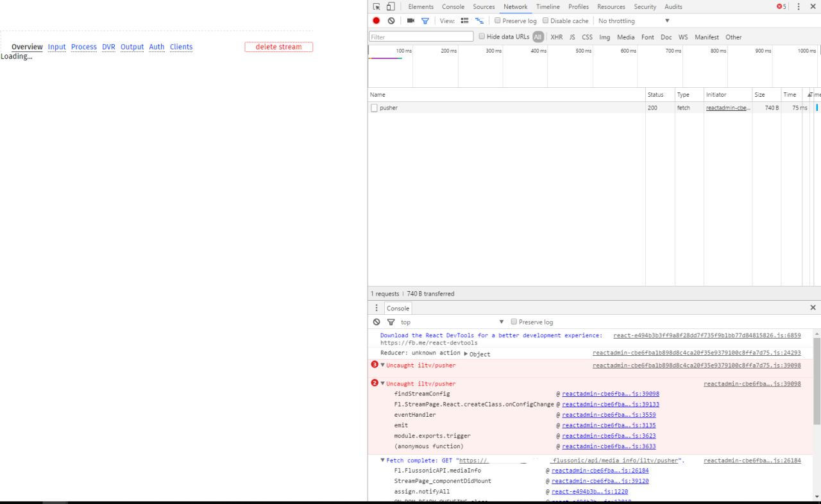Open the Overview page link

click(x=27, y=47)
